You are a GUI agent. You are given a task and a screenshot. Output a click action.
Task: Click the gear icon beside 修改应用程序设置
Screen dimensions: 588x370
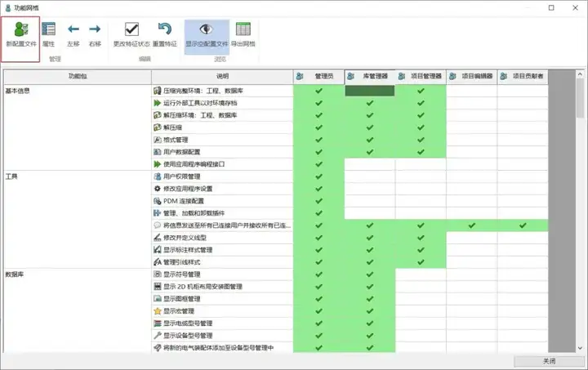click(x=158, y=189)
